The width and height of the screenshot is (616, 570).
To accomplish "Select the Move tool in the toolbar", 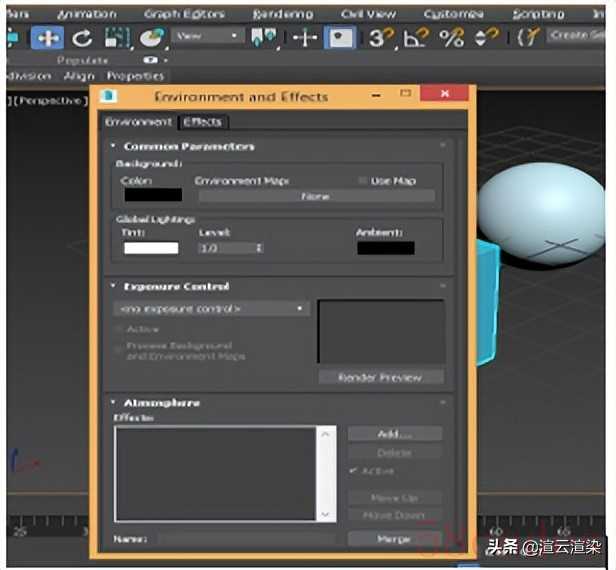I will coord(47,38).
